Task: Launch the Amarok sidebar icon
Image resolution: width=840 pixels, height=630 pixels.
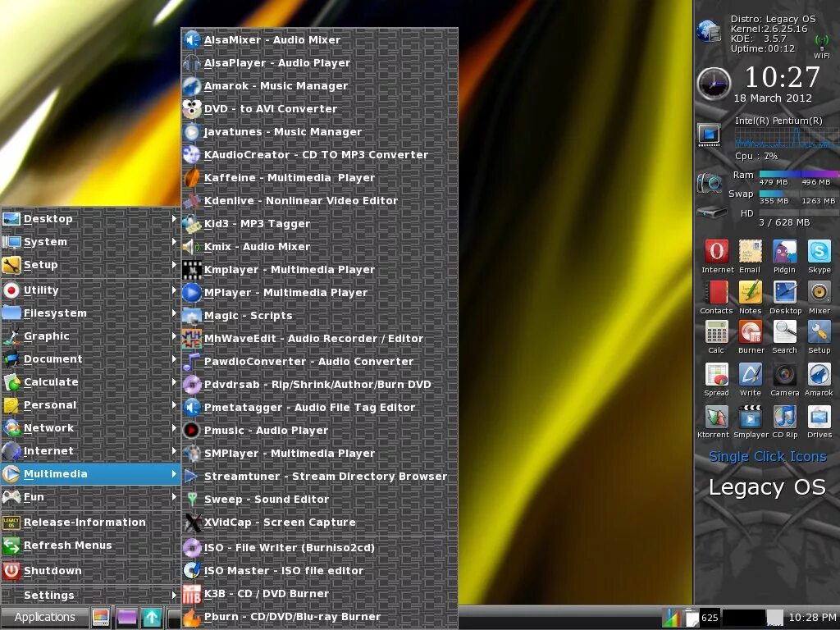Action: pos(819,374)
